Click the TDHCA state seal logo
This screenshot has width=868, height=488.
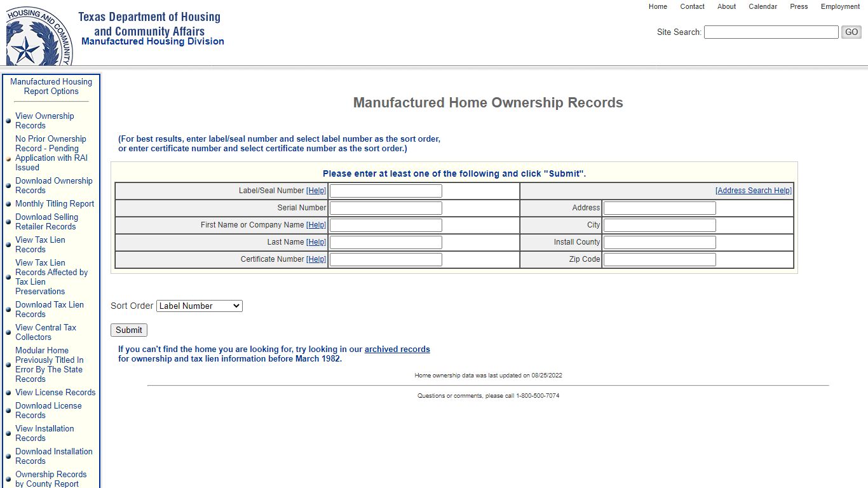39,36
